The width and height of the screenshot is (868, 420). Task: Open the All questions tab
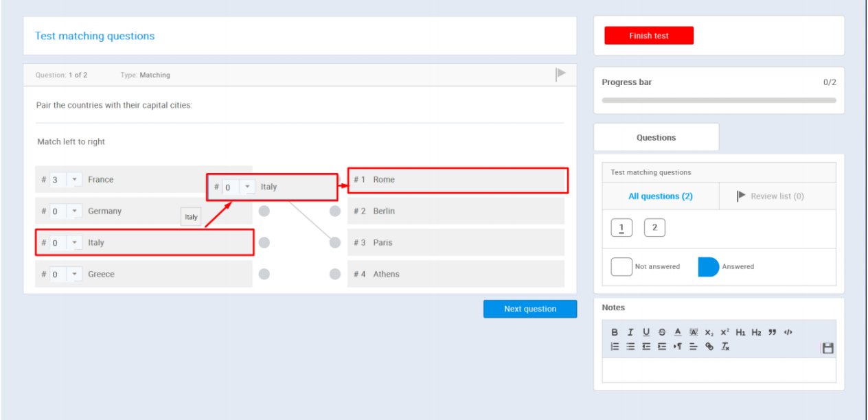point(661,196)
